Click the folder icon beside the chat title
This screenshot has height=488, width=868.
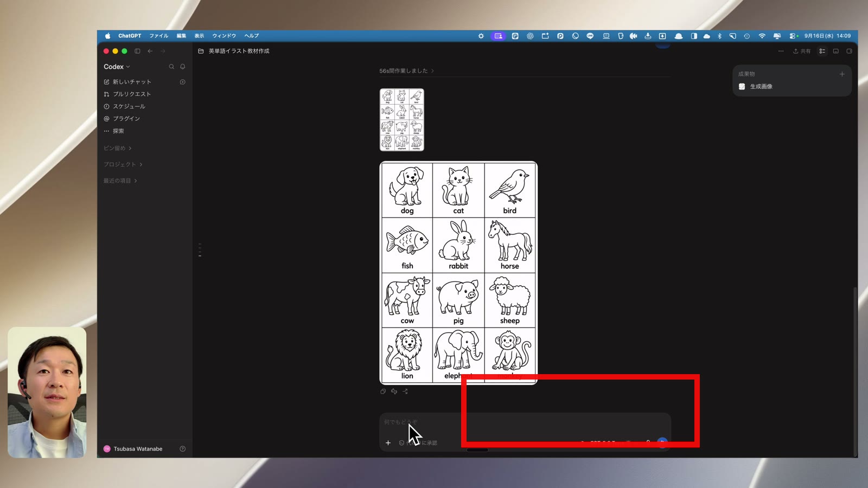click(x=201, y=51)
